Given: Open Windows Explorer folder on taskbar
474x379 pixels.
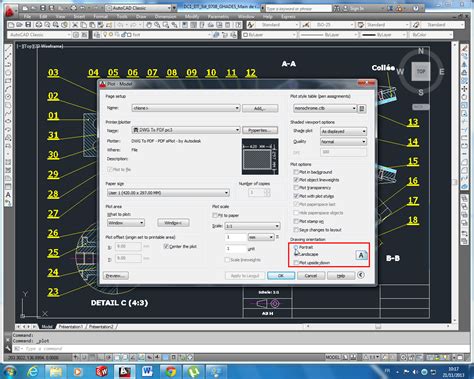Looking at the screenshot, I should pos(56,371).
